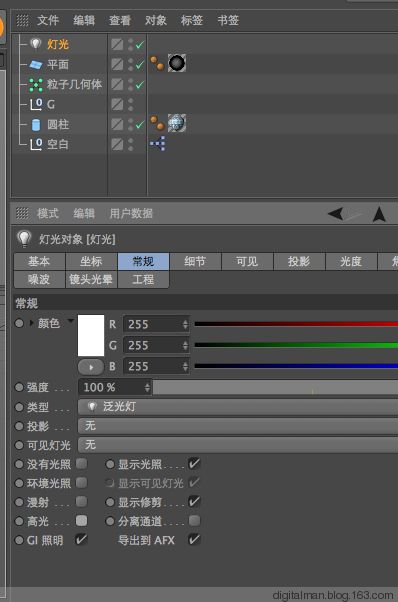Screen dimensions: 398x602
Task: Click the layer square of 粒子几何体 row
Action: 117,84
